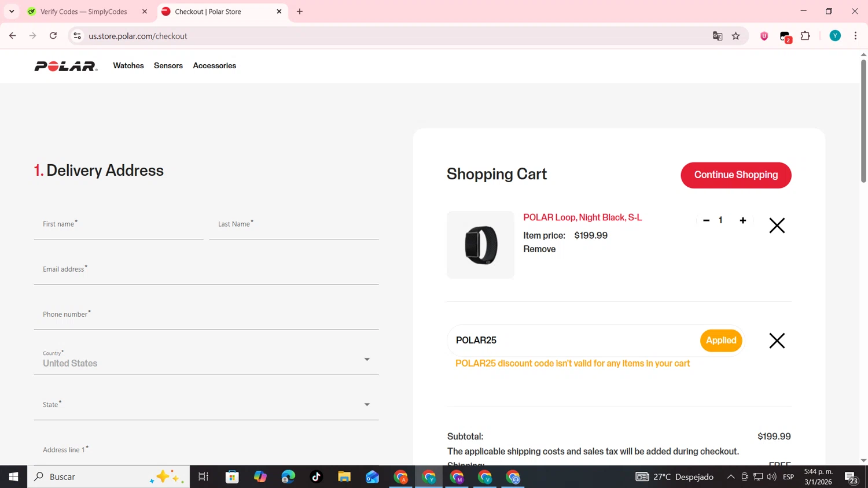Click the Subtotal amount $199.99

pyautogui.click(x=774, y=437)
